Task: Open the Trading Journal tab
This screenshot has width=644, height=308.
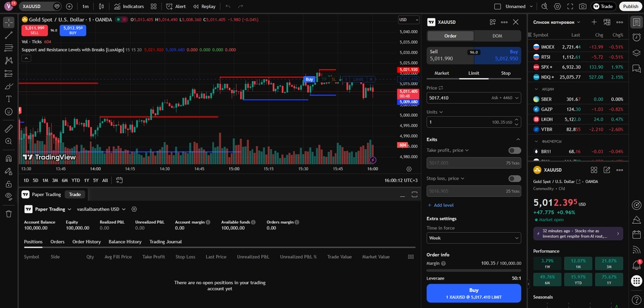Action: point(165,242)
